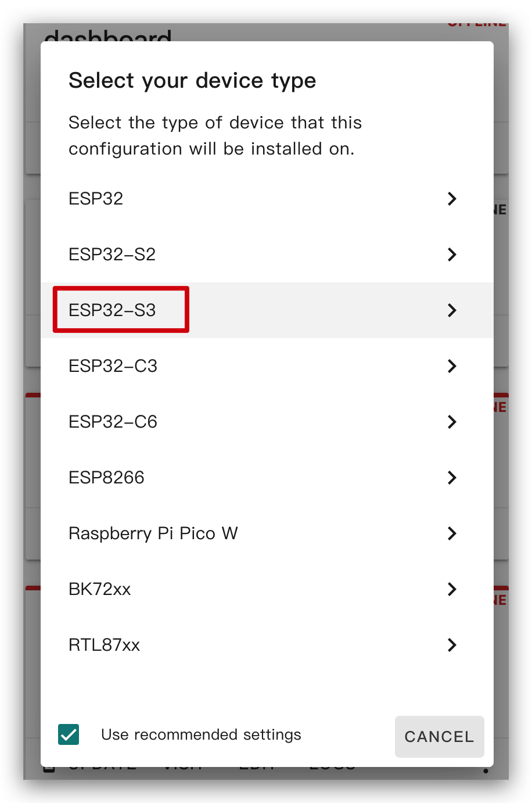Viewport: 532px width, 803px height.
Task: Choose the ESP32-S2 device option
Action: (267, 254)
